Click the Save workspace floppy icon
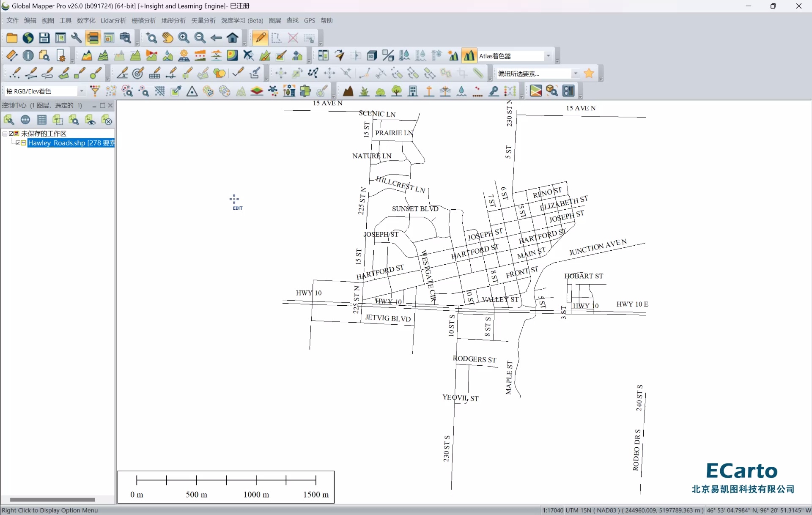This screenshot has width=812, height=515. coord(44,38)
